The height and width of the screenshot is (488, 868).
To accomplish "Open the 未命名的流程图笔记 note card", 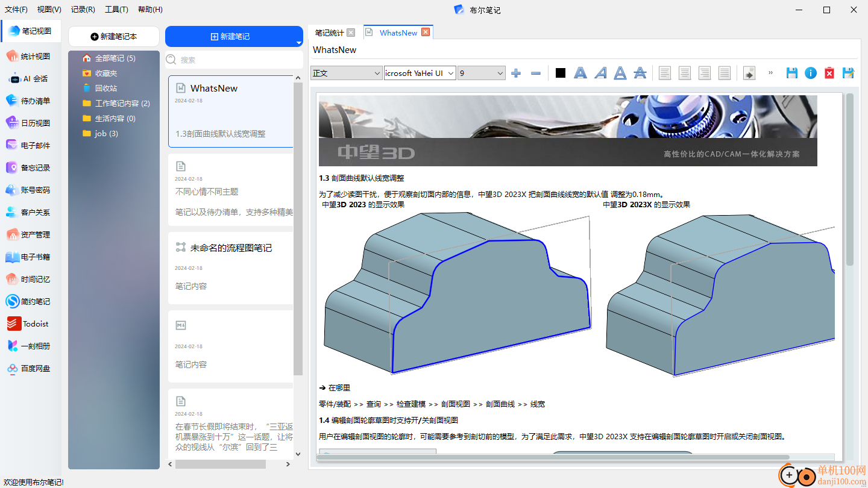I will 231,268.
